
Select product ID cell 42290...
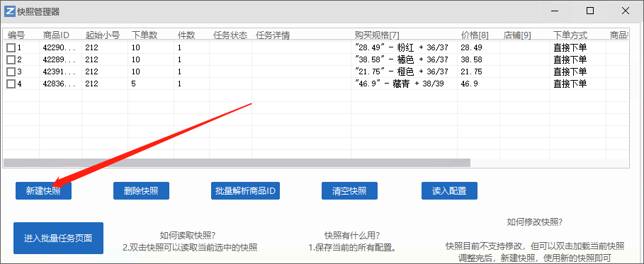tap(60, 48)
